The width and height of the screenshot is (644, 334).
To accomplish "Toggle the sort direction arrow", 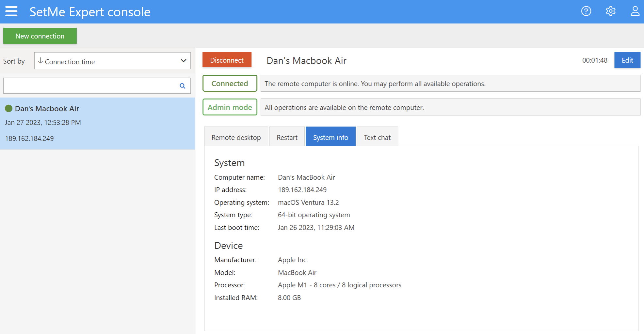I will pos(40,61).
